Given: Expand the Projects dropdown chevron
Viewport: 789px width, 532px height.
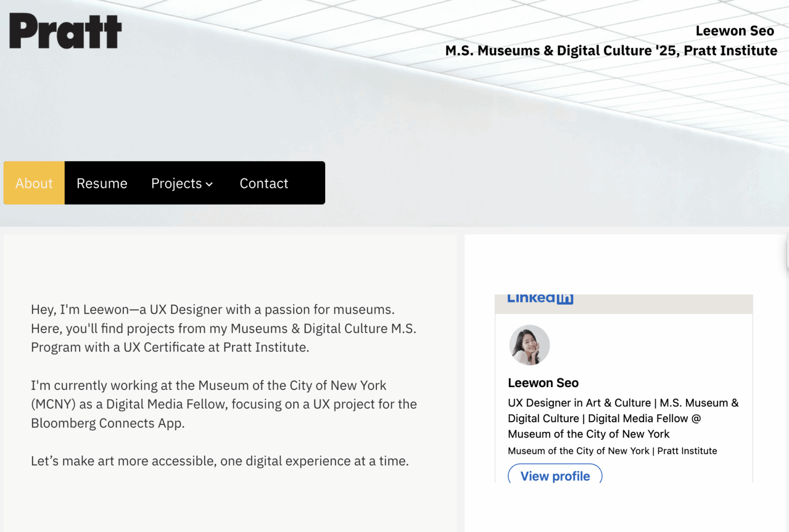Looking at the screenshot, I should coord(210,184).
